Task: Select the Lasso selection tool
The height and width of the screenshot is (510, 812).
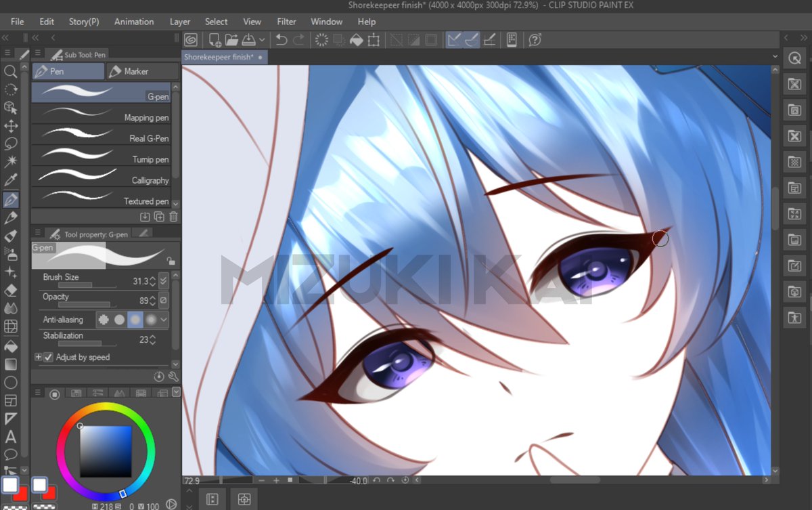Action: [x=10, y=144]
